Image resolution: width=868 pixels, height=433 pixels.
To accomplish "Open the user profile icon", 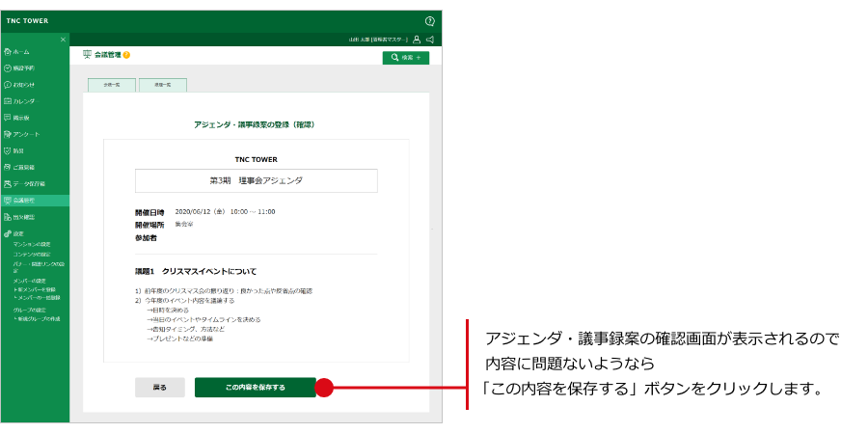I will 416,40.
